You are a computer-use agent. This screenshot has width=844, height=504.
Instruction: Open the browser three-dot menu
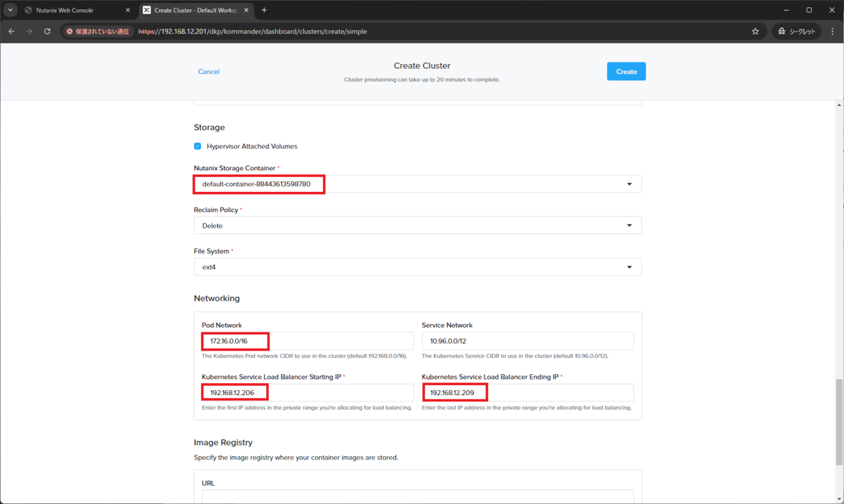[832, 32]
